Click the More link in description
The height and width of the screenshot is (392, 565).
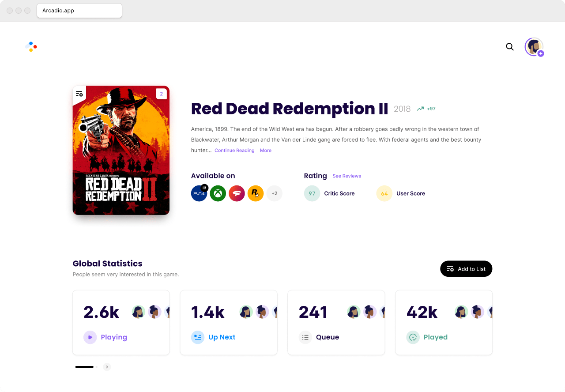tap(266, 151)
